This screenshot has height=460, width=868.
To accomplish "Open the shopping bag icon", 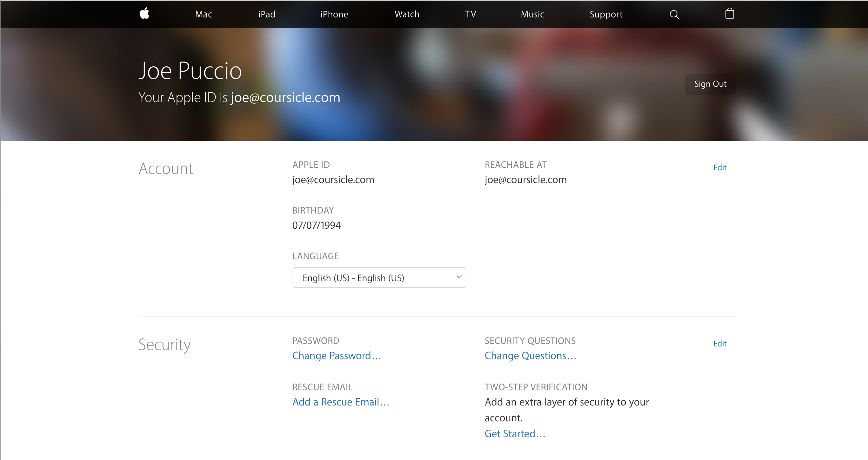I will point(730,14).
